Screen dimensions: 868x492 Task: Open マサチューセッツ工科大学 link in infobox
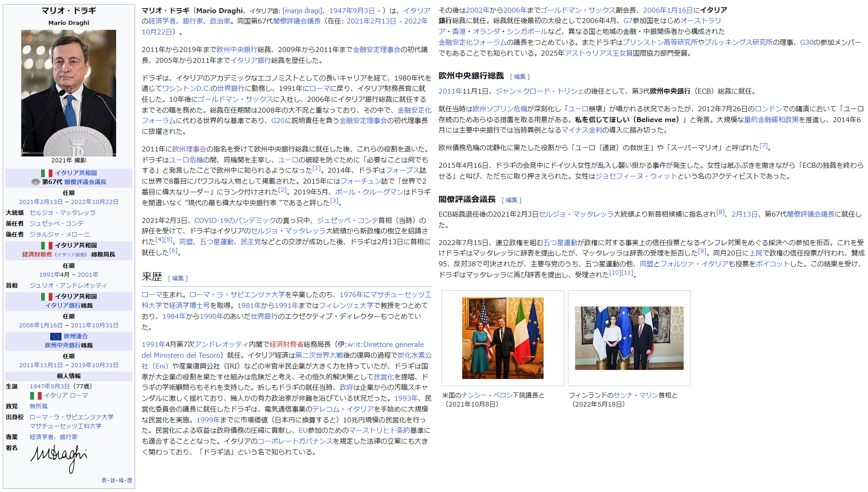(66, 426)
